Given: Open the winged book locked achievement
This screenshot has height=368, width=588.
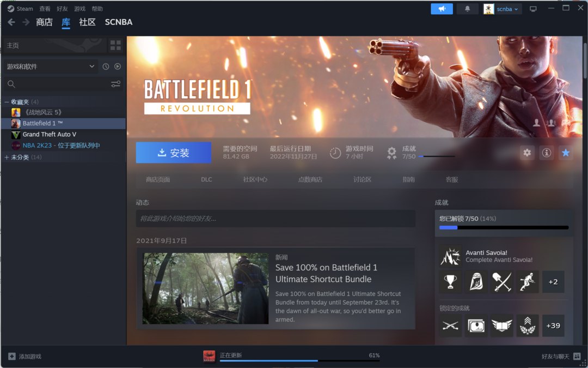Looking at the screenshot, I should [502, 325].
